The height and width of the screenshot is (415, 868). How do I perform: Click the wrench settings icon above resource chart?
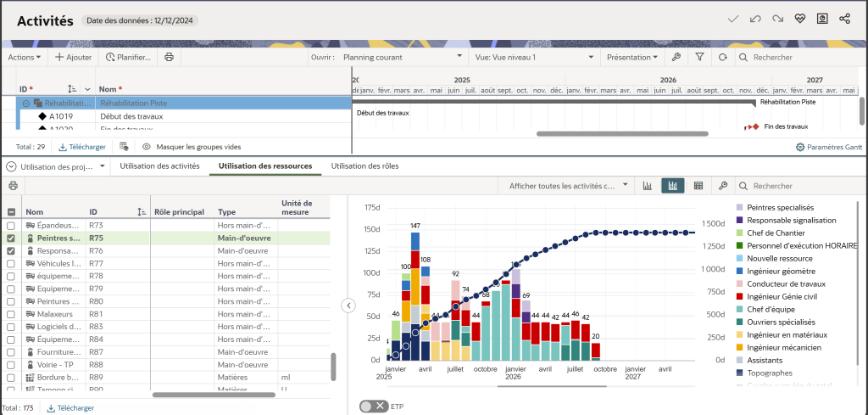click(722, 185)
